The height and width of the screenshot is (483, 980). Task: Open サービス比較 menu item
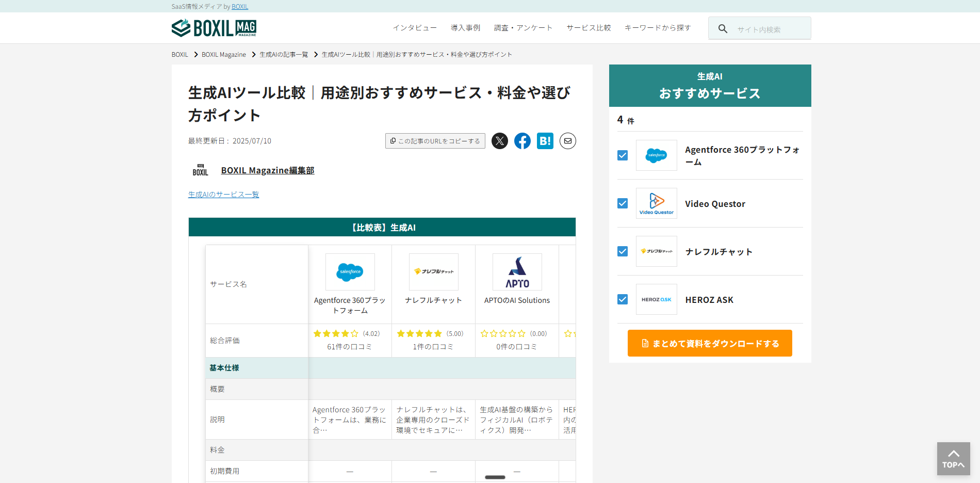tap(589, 28)
